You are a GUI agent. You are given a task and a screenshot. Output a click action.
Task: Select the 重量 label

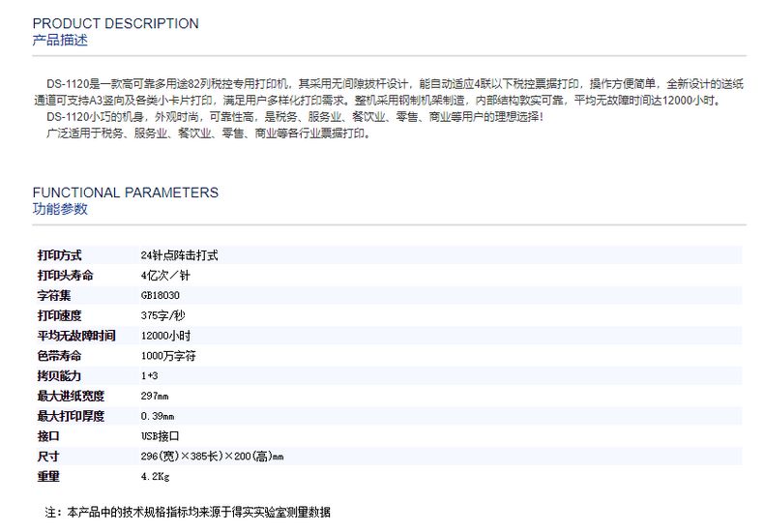click(x=48, y=477)
